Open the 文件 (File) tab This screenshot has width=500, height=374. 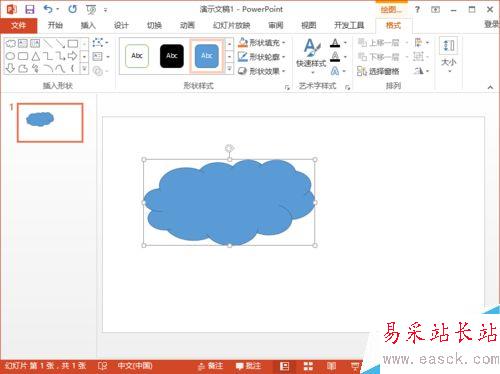(x=18, y=25)
